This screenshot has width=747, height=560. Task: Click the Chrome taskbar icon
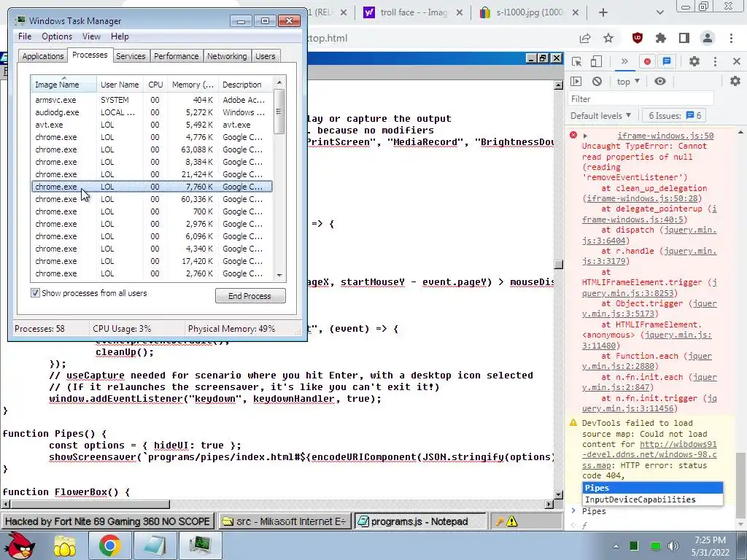pyautogui.click(x=109, y=545)
